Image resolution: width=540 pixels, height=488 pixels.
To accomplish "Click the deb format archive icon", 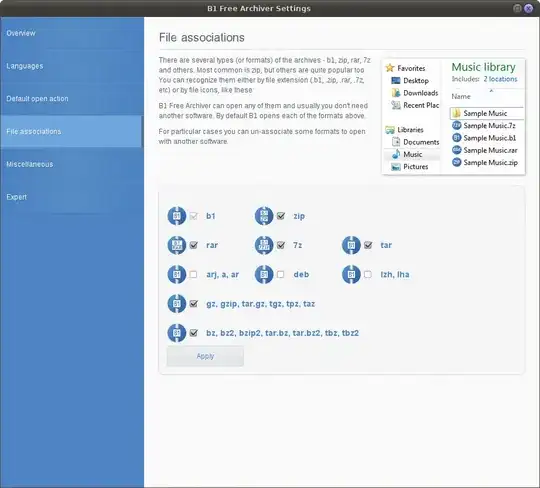I will click(264, 274).
